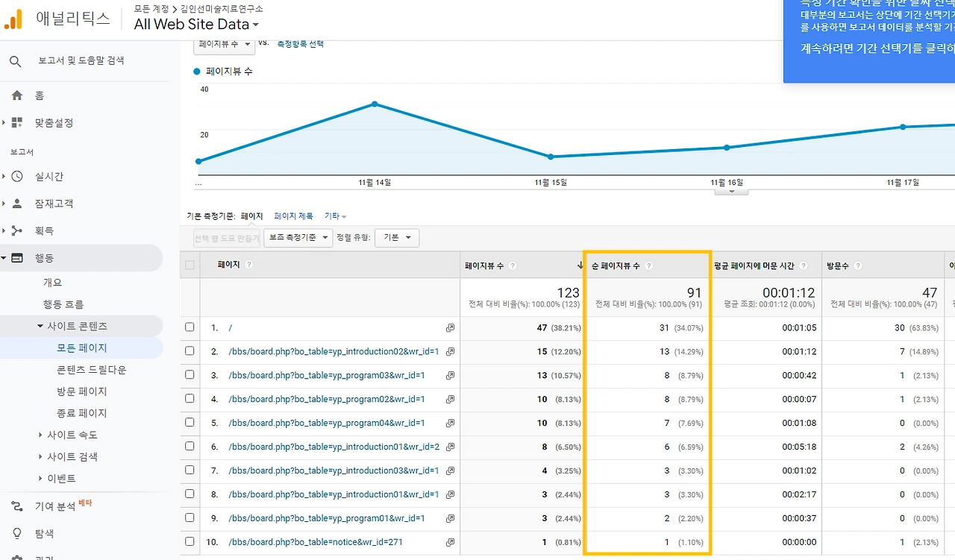This screenshot has height=560, width=955.
Task: Sort table by 방문수 column header
Action: tap(839, 265)
